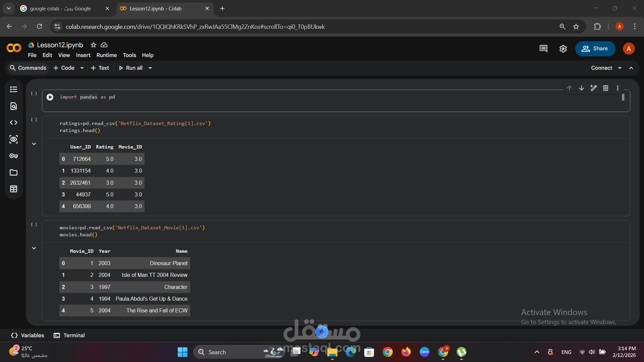This screenshot has height=362, width=644.
Task: Move the cell down
Action: click(x=581, y=88)
